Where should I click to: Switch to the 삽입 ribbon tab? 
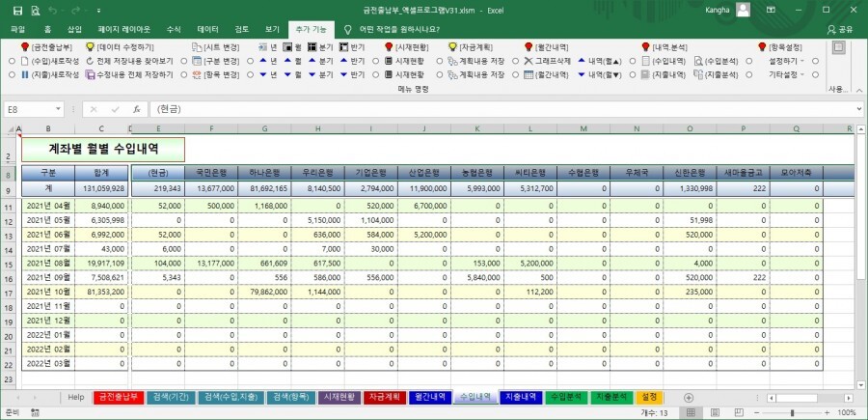click(x=74, y=29)
